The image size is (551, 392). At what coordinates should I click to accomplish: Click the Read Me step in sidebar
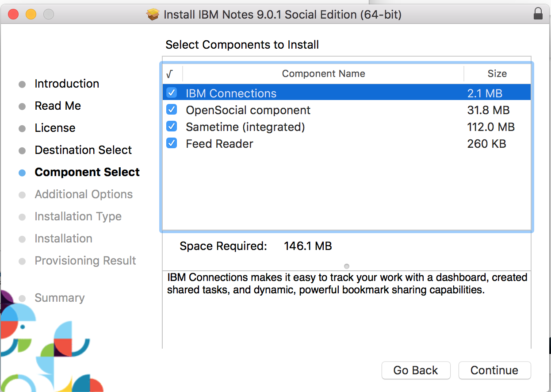click(x=58, y=106)
